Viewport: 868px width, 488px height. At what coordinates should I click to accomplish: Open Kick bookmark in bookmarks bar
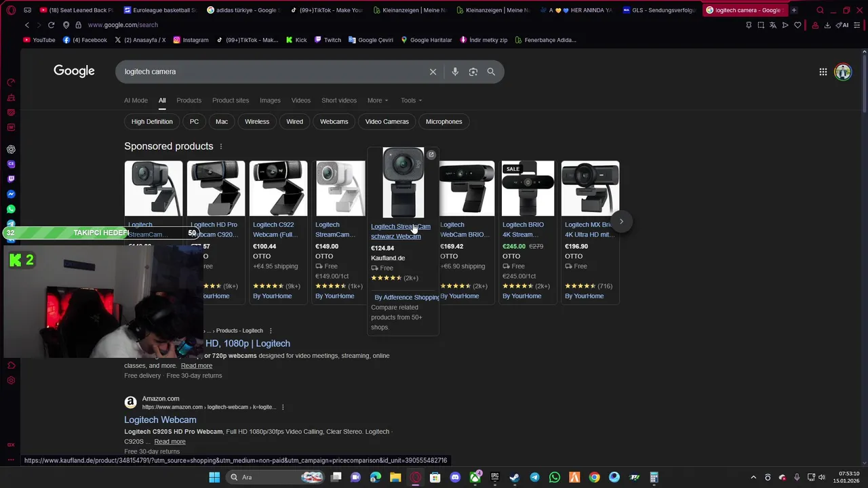tap(296, 40)
